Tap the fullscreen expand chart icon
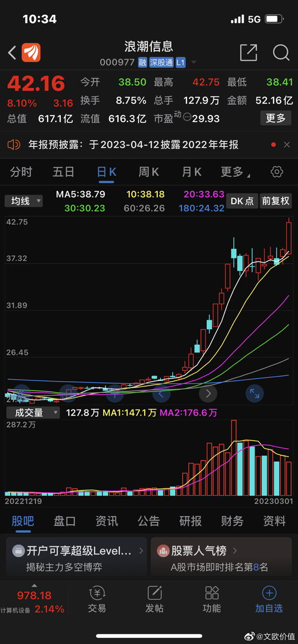The image size is (298, 644). 254,393
